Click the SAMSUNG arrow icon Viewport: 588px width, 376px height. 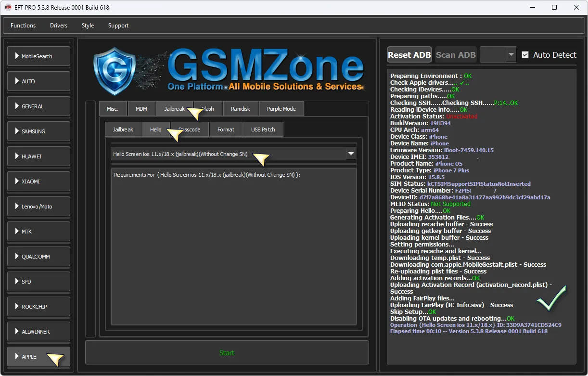17,131
